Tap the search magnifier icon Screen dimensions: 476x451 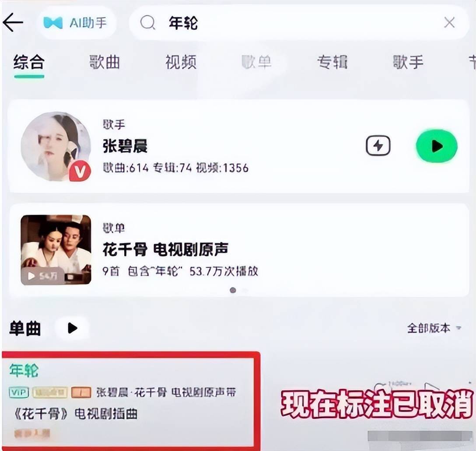click(148, 22)
